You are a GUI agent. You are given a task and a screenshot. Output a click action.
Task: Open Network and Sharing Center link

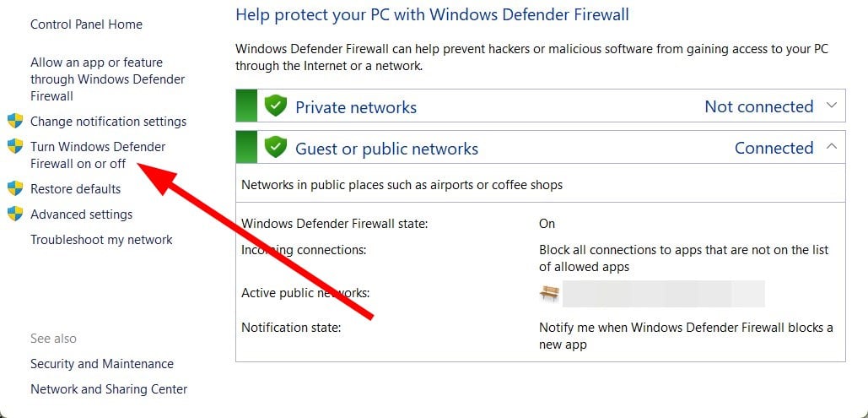pyautogui.click(x=109, y=389)
